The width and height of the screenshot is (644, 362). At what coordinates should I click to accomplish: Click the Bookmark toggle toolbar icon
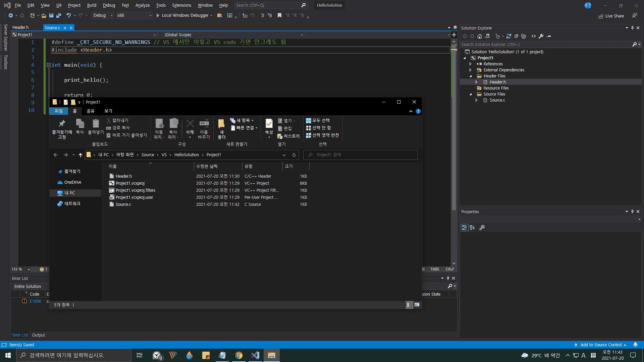(x=279, y=15)
